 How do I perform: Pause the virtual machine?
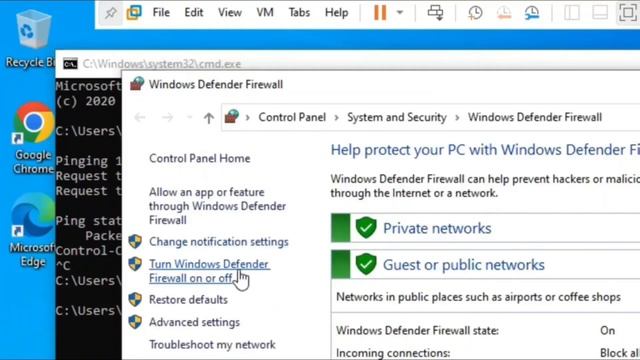pos(380,13)
